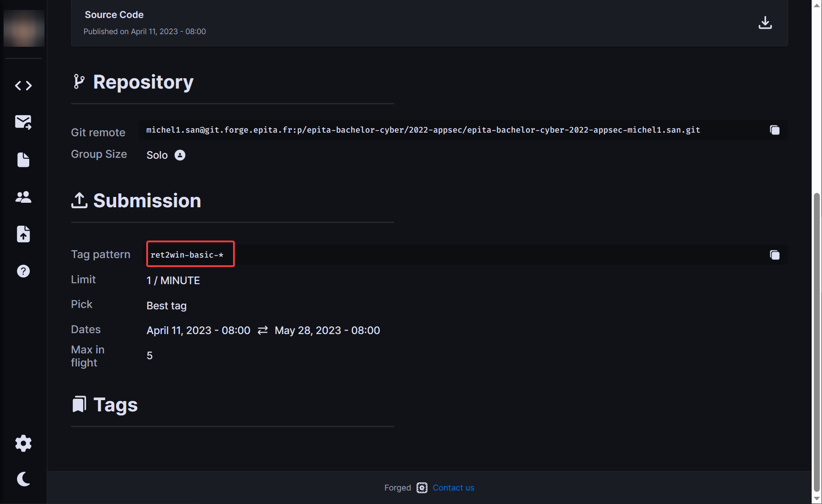Click the Contact us link
The width and height of the screenshot is (822, 504).
point(453,488)
